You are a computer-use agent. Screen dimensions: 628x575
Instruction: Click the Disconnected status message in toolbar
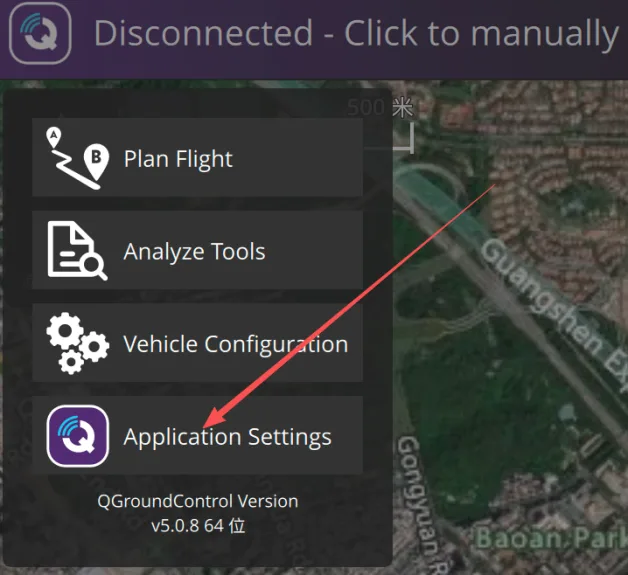click(356, 34)
